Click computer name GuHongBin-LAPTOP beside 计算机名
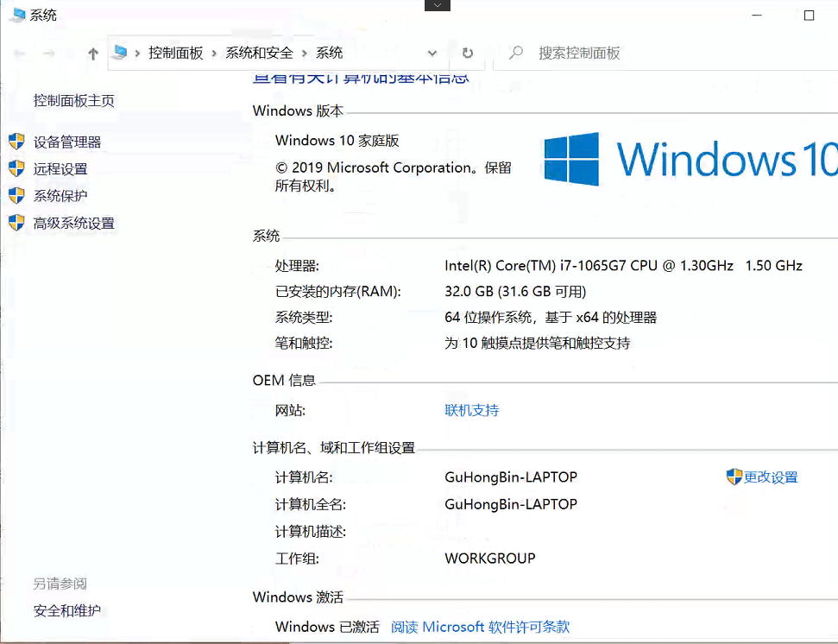 tap(511, 477)
